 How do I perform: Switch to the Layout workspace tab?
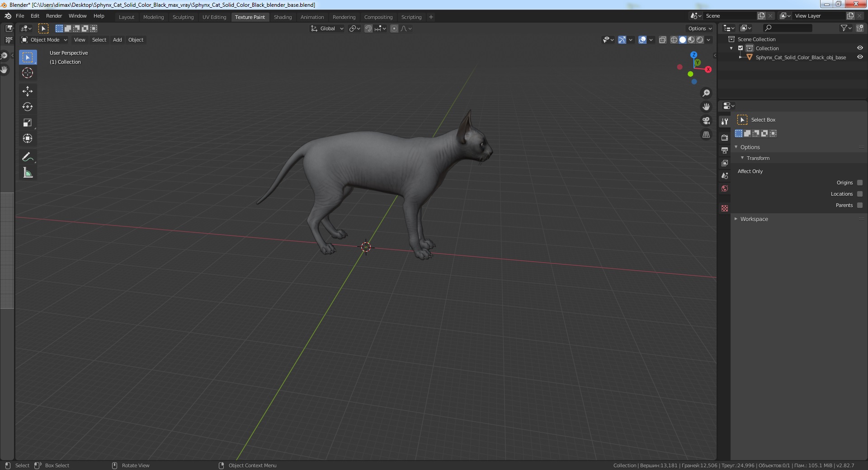[x=127, y=17]
